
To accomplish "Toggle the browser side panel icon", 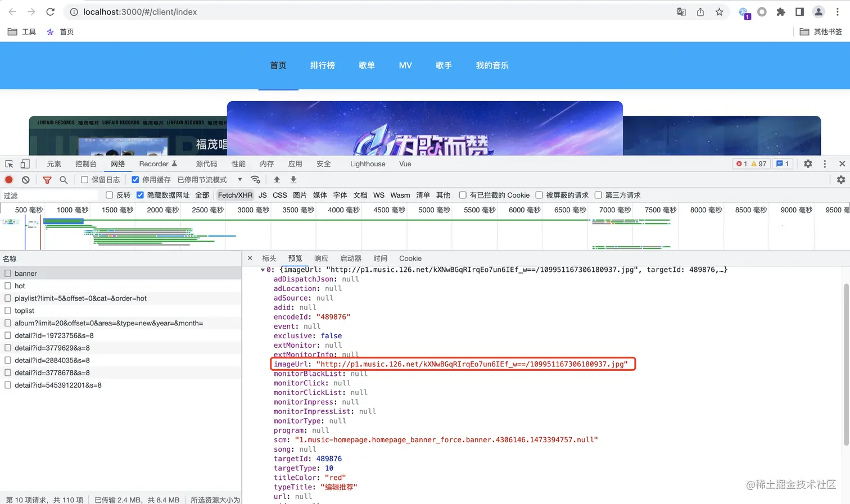I will 799,12.
